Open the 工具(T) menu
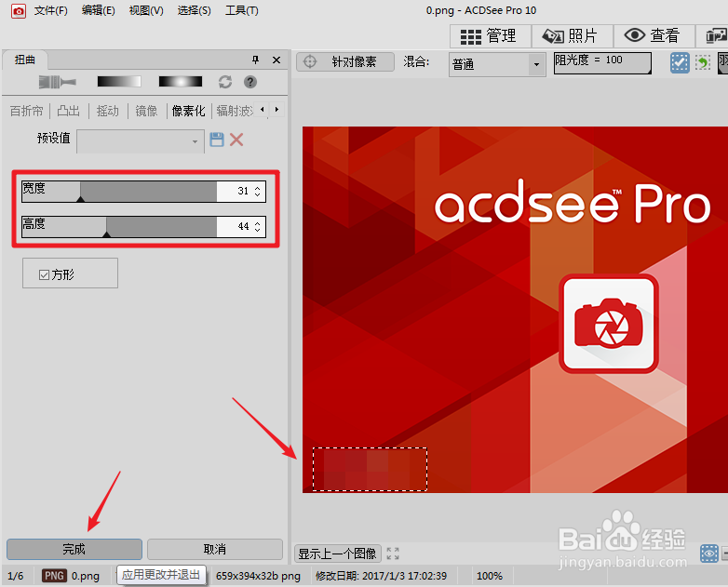 tap(242, 10)
